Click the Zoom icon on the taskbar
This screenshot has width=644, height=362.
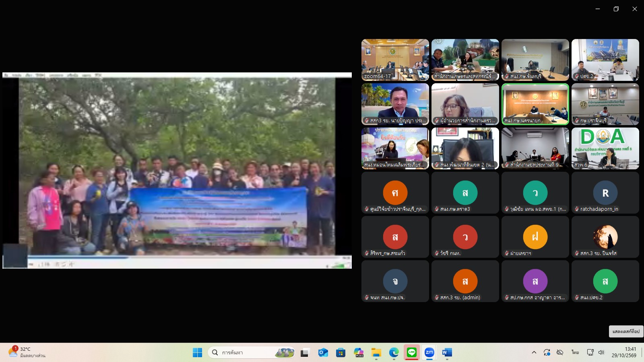click(x=429, y=353)
